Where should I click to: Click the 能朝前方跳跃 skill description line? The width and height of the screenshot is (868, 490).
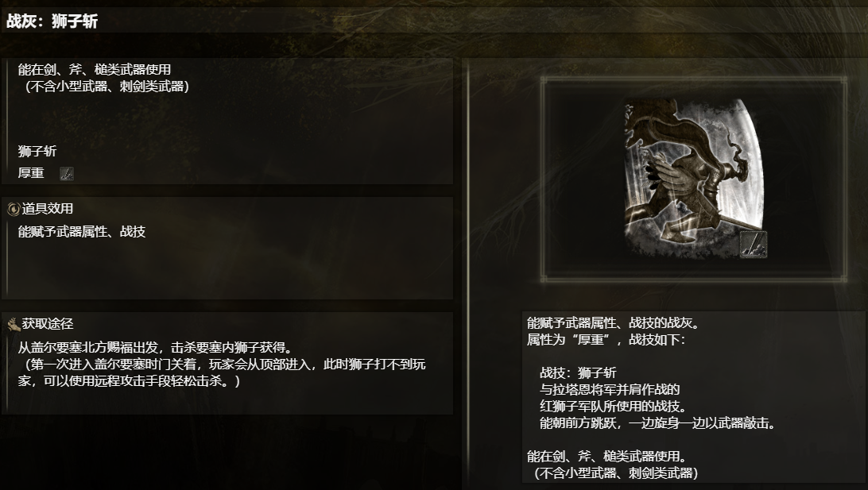(658, 423)
